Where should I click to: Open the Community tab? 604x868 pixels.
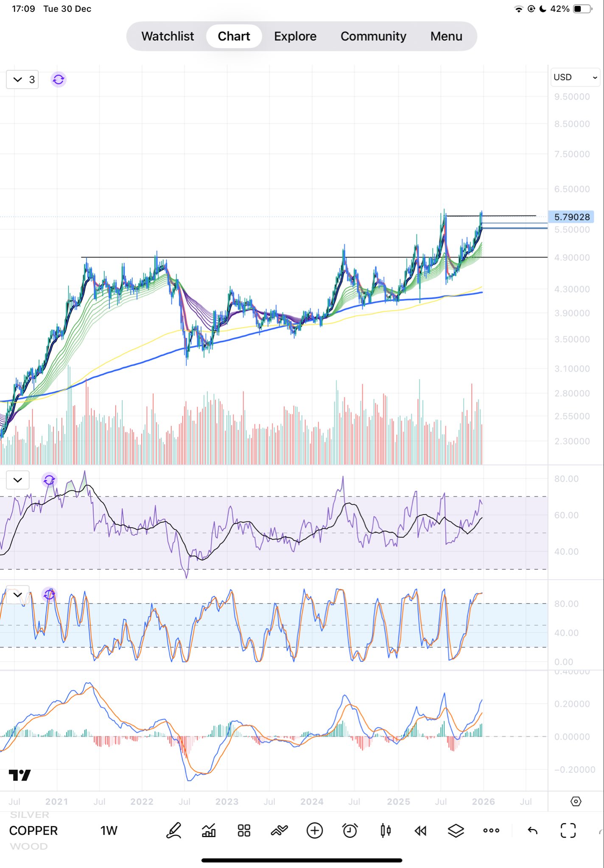coord(373,36)
